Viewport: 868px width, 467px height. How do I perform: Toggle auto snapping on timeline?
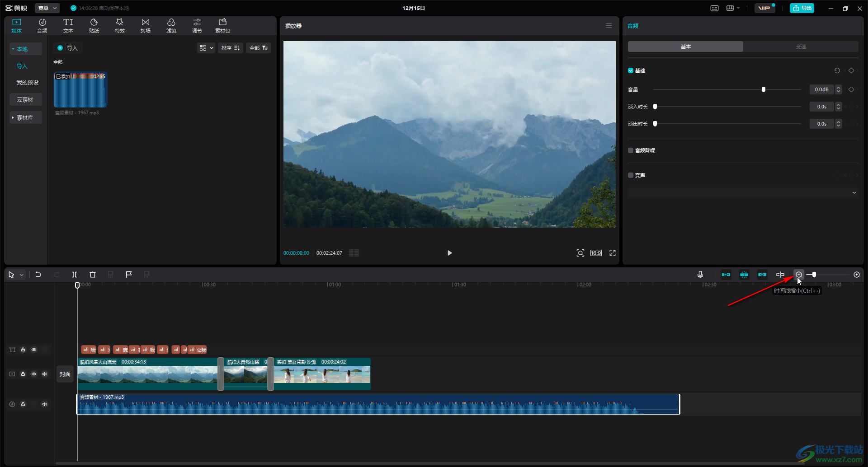click(744, 275)
